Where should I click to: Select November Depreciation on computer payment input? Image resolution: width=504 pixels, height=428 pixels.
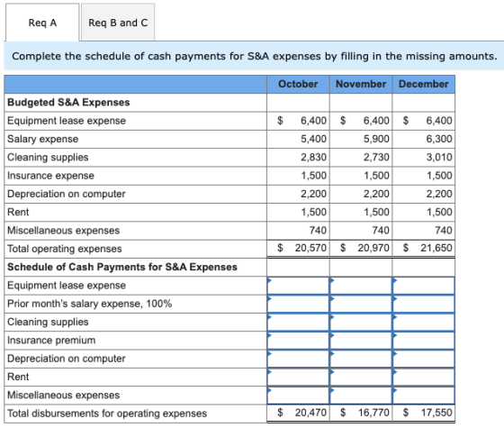click(361, 359)
